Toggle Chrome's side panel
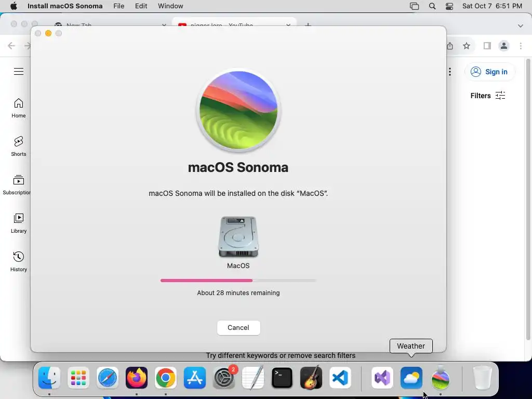 coord(487,46)
